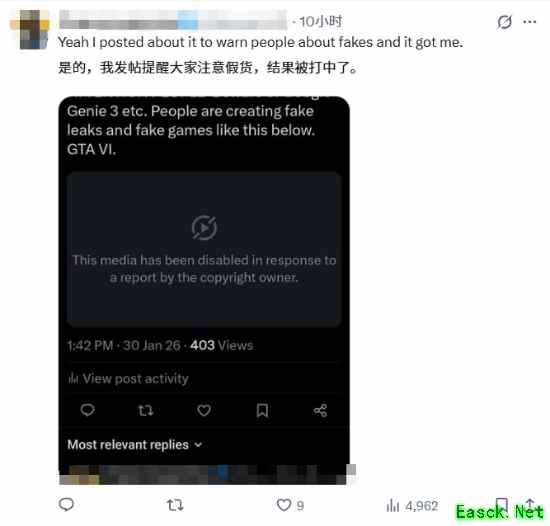The height and width of the screenshot is (526, 550).
Task: Open View post activity in the embedded screenshot
Action: pos(128,378)
